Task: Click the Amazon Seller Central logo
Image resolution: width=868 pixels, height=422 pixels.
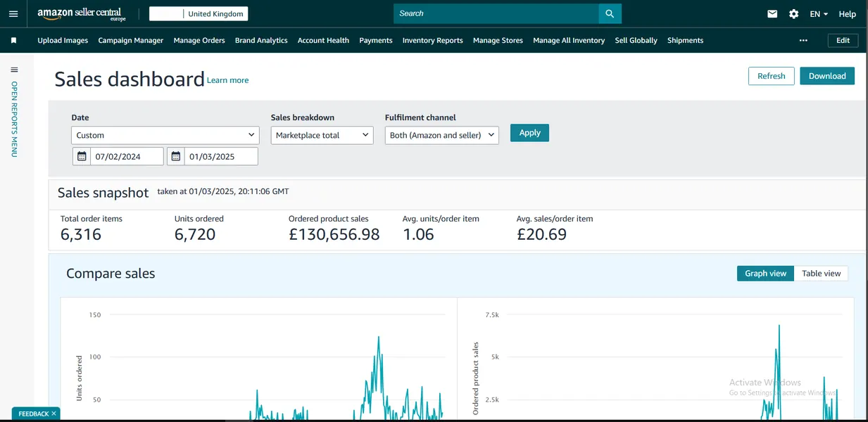Action: [82, 14]
